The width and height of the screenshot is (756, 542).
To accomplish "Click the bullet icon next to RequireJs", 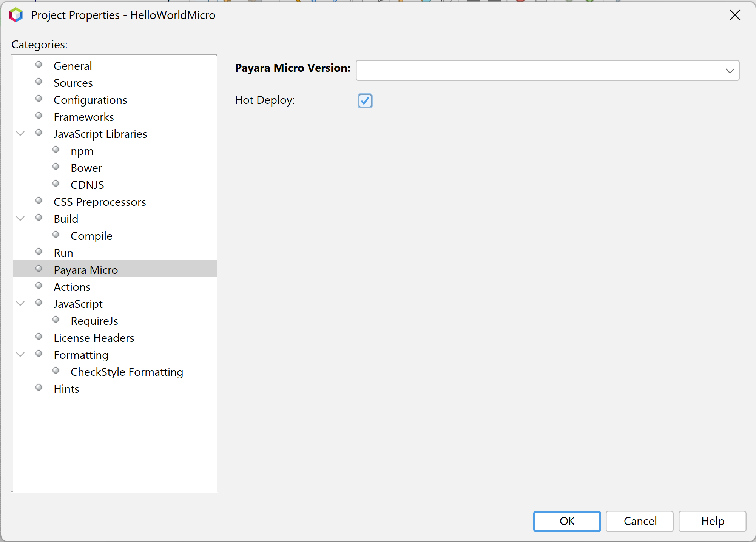I will pos(56,320).
